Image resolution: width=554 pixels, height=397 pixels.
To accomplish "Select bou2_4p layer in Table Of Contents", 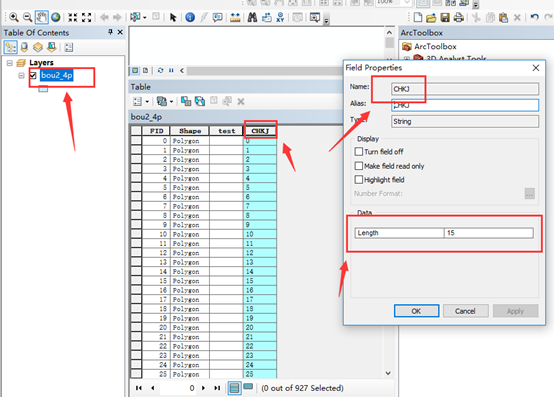I will coord(57,75).
